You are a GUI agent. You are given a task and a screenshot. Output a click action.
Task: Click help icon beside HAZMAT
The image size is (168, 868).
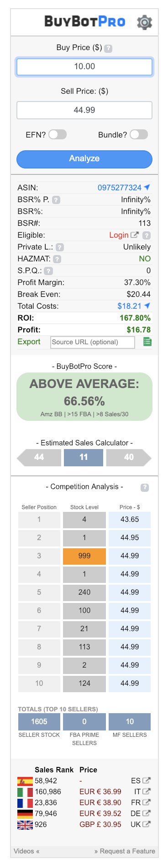(57, 259)
